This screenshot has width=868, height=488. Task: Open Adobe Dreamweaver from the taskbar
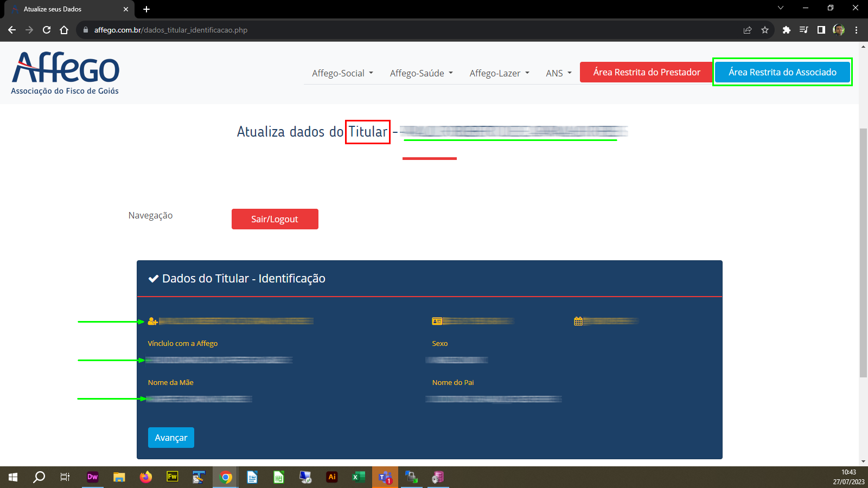click(x=93, y=477)
